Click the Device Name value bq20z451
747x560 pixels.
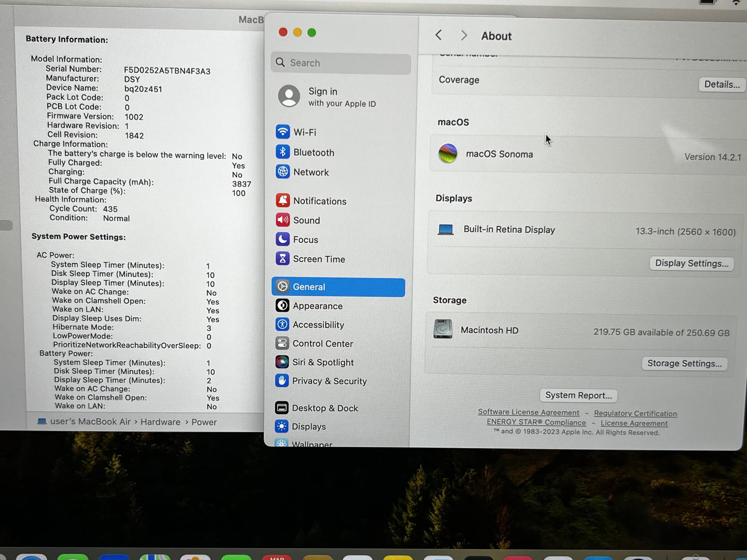click(x=143, y=89)
